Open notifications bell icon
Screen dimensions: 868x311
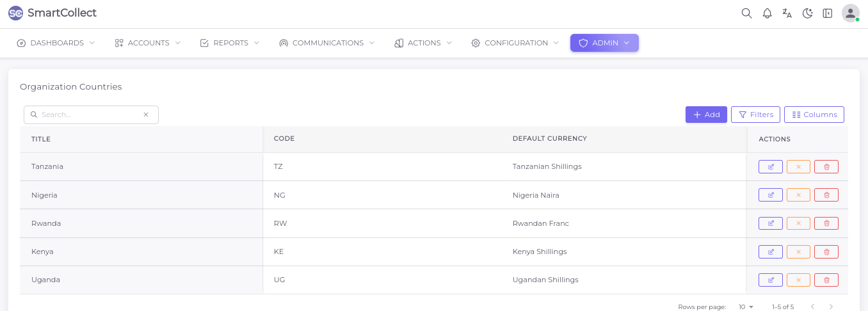pyautogui.click(x=767, y=13)
